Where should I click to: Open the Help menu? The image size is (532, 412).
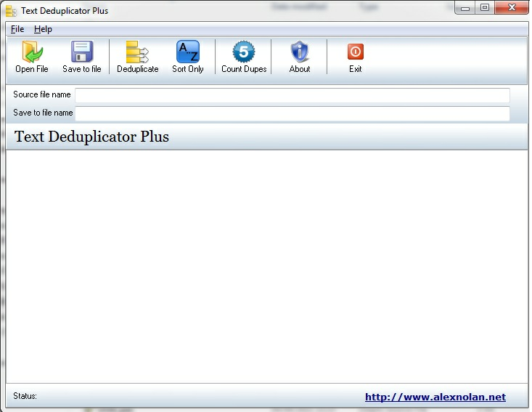pyautogui.click(x=43, y=29)
